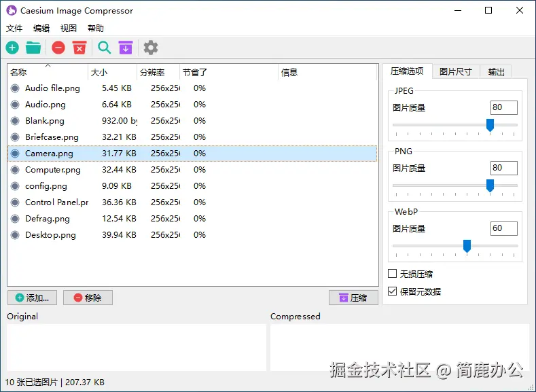This screenshot has width=536, height=392.
Task: Select the Briefcase.png file name
Action: point(52,137)
